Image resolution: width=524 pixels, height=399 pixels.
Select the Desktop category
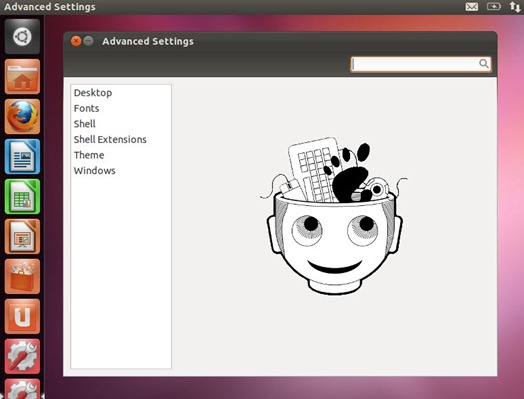click(93, 93)
